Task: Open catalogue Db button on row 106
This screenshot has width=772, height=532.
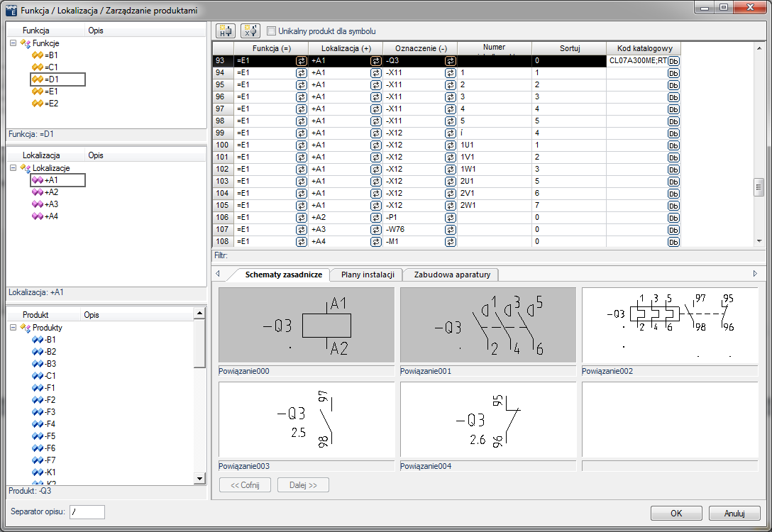Action: [x=673, y=218]
